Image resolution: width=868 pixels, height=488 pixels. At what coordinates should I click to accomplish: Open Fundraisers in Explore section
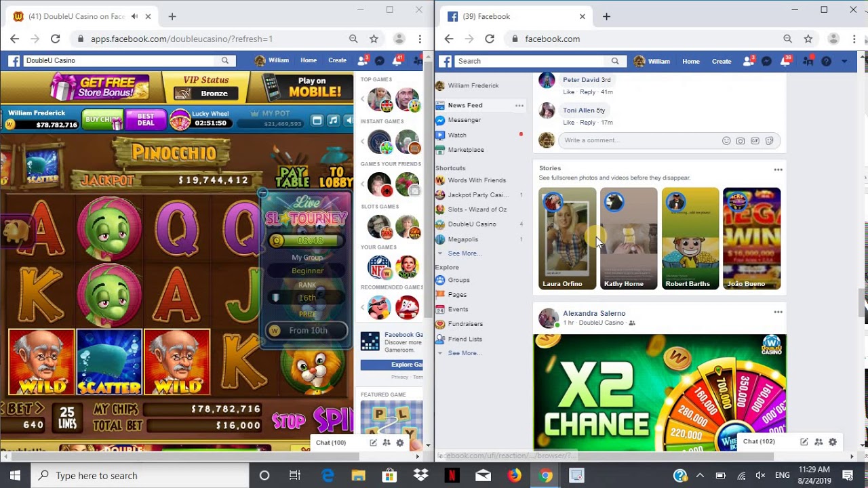pos(465,324)
